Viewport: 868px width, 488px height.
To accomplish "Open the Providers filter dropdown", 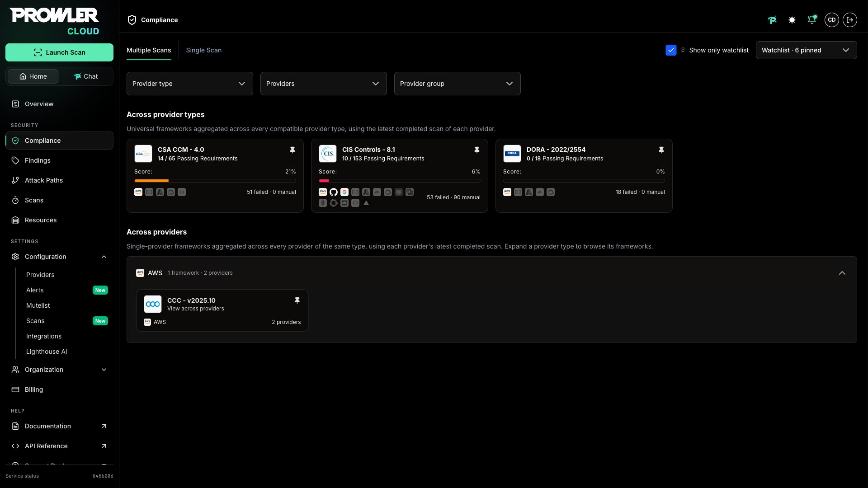I will tap(324, 84).
